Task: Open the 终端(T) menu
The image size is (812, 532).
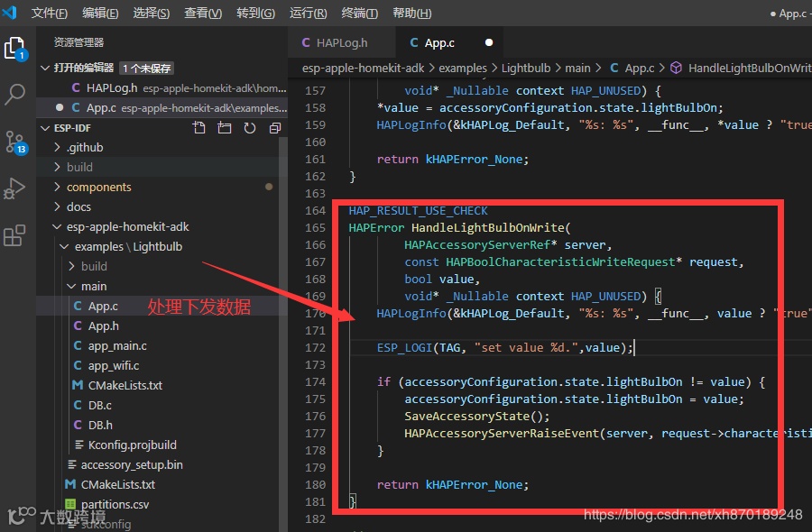Action: point(359,13)
